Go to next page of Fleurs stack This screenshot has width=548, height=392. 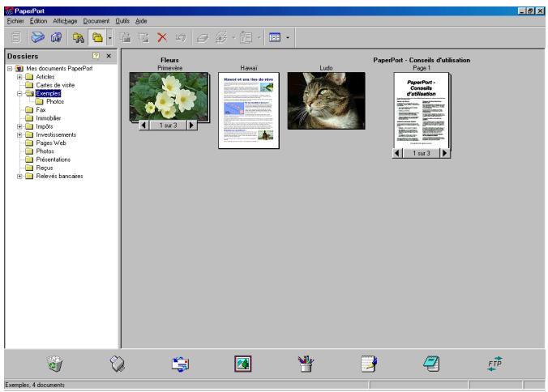[191, 125]
